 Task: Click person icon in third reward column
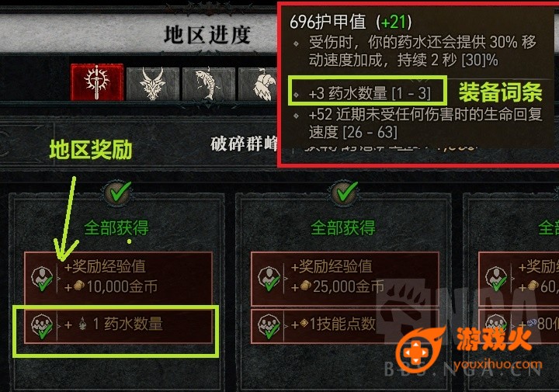tap(496, 279)
